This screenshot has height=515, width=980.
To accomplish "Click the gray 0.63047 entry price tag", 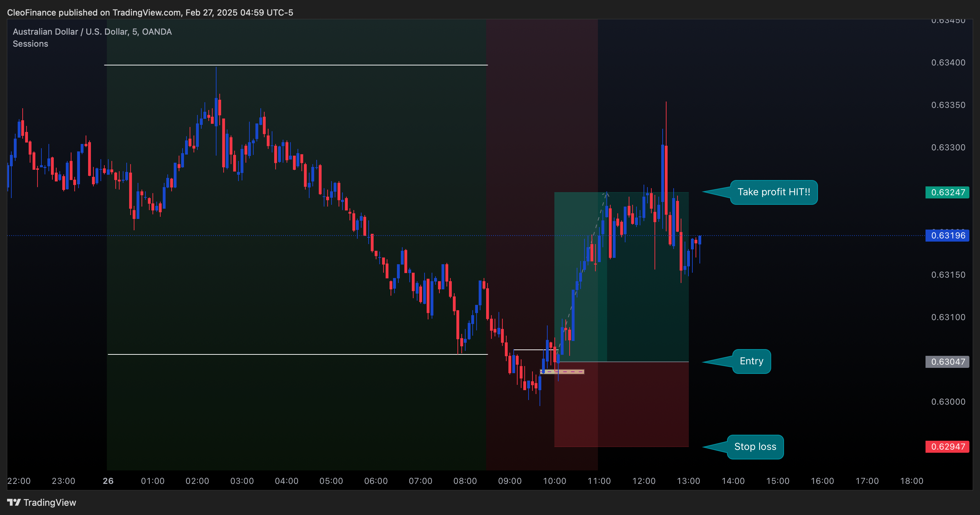I will [947, 361].
